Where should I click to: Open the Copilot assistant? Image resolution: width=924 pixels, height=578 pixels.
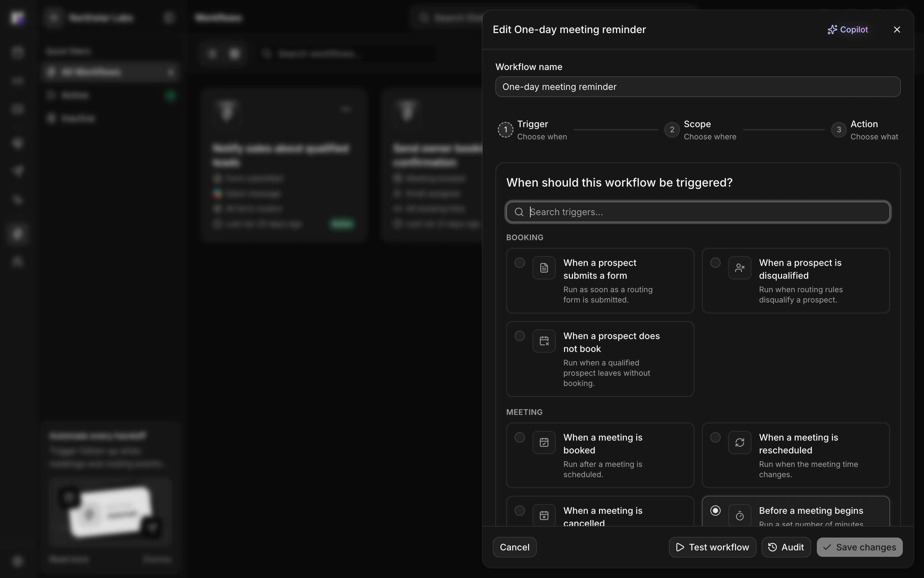pyautogui.click(x=848, y=30)
